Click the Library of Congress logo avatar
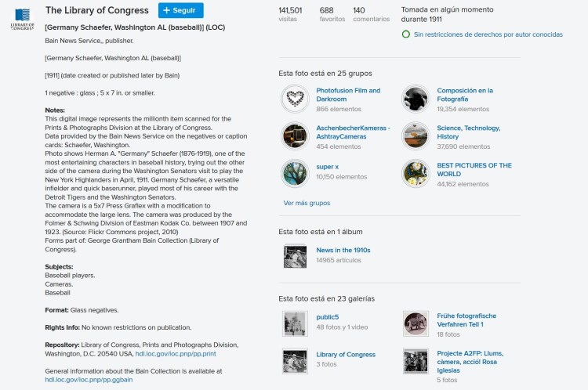 pyautogui.click(x=23, y=18)
